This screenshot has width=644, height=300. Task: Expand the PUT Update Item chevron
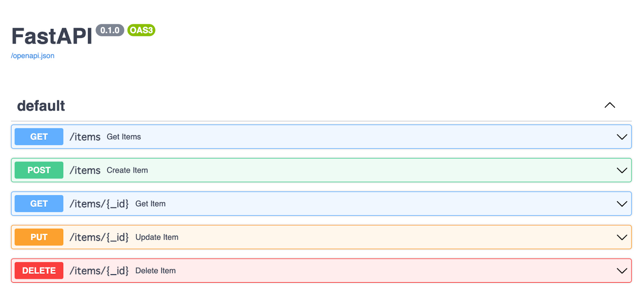pyautogui.click(x=622, y=237)
